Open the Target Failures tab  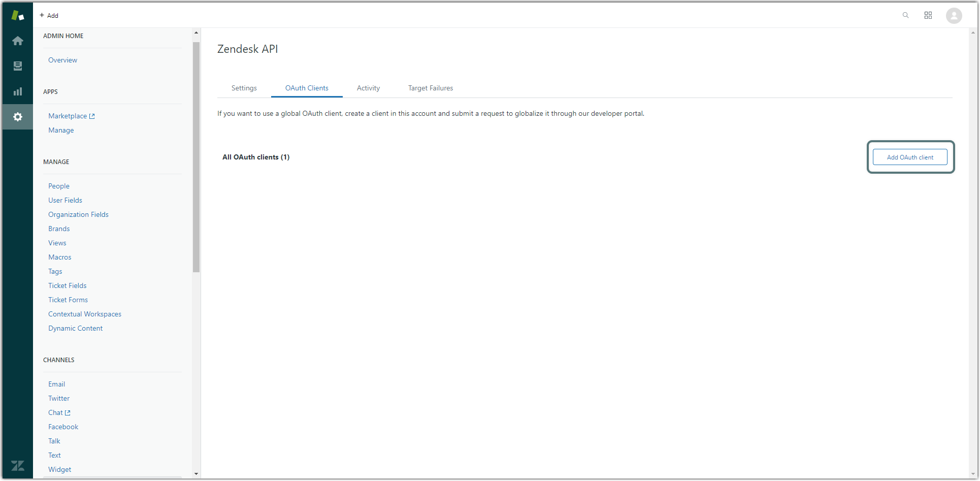pyautogui.click(x=430, y=88)
